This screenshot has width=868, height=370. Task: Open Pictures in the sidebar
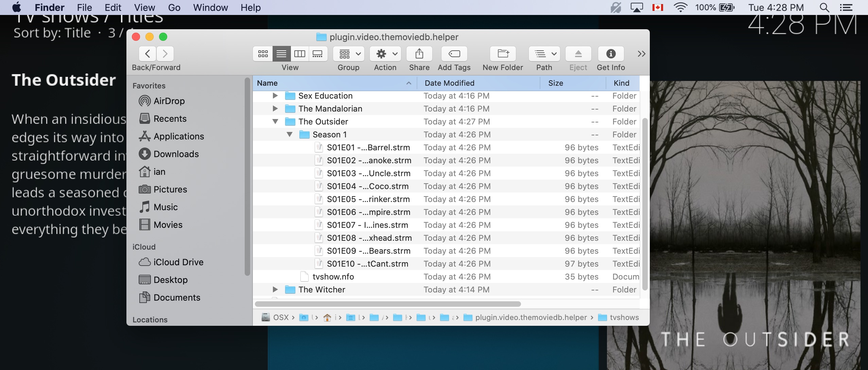click(x=163, y=189)
